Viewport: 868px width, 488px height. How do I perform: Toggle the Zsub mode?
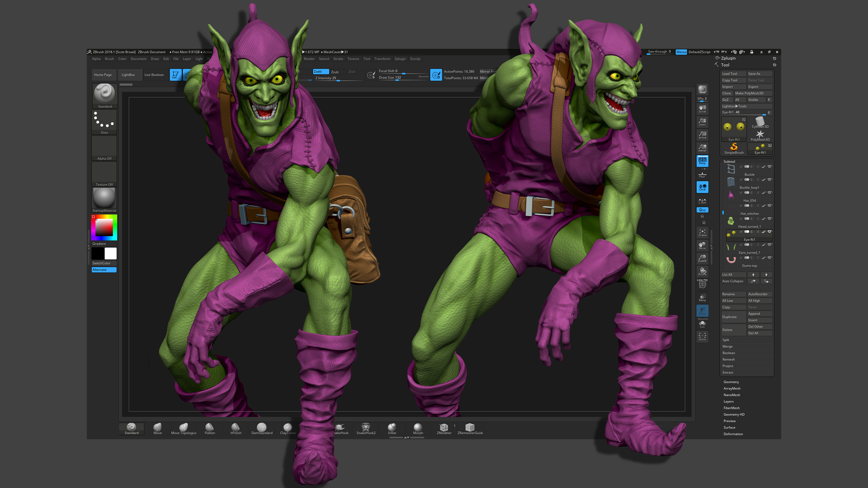click(338, 72)
